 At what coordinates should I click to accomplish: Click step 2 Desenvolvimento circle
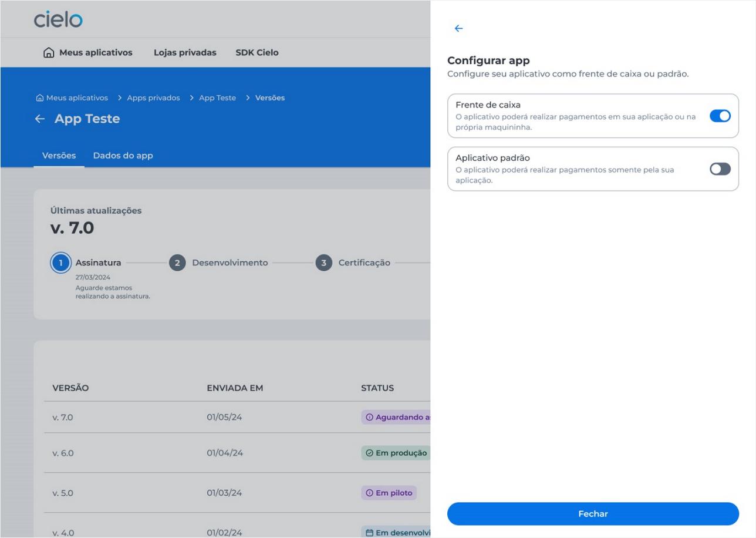coord(177,263)
